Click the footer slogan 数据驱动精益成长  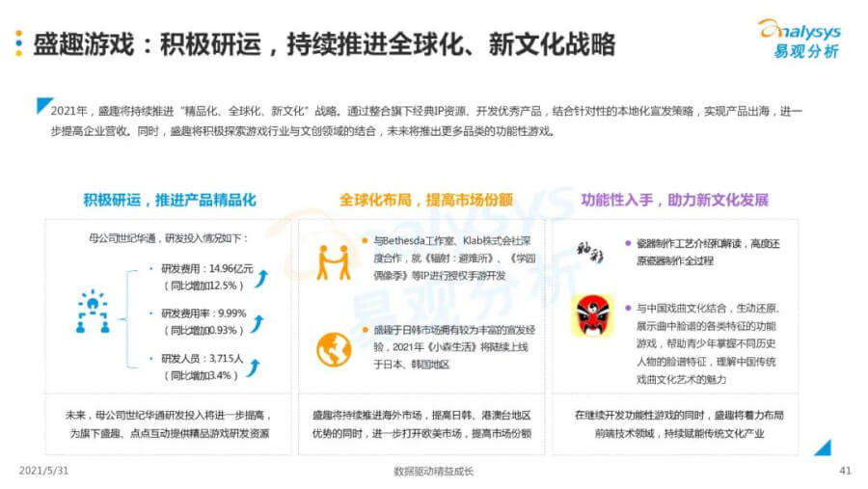[433, 472]
